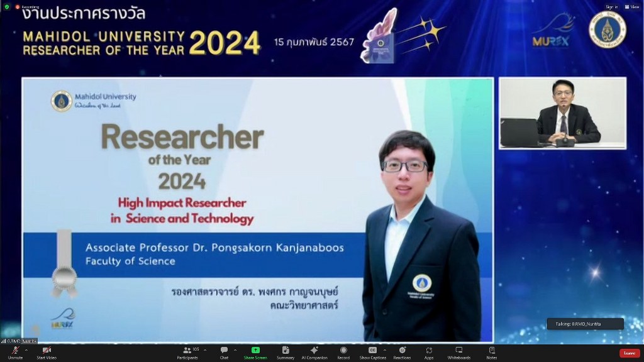Open the Chat panel
Screen dimensions: 644x362
[224, 353]
